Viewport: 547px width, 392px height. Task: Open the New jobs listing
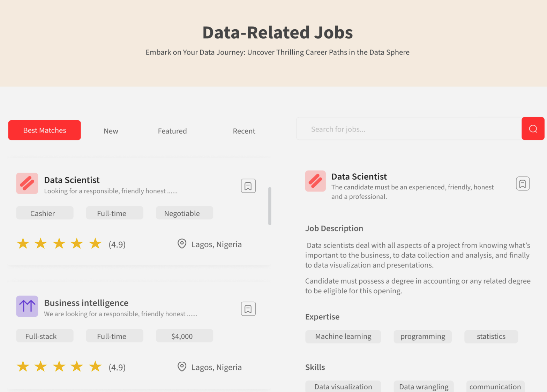[x=111, y=131]
